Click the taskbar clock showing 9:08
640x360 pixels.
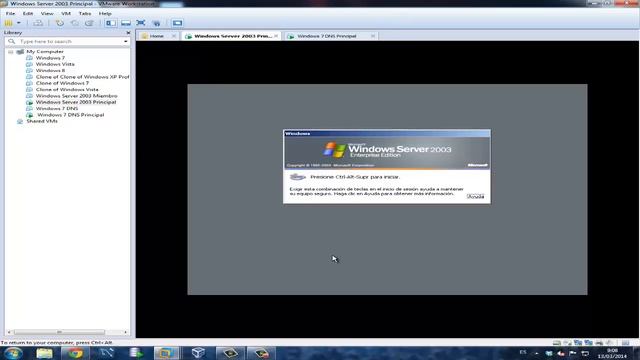(x=612, y=353)
